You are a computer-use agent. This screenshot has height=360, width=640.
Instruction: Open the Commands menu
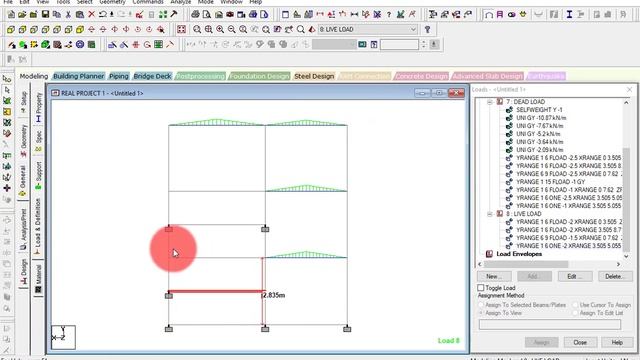coord(148,2)
